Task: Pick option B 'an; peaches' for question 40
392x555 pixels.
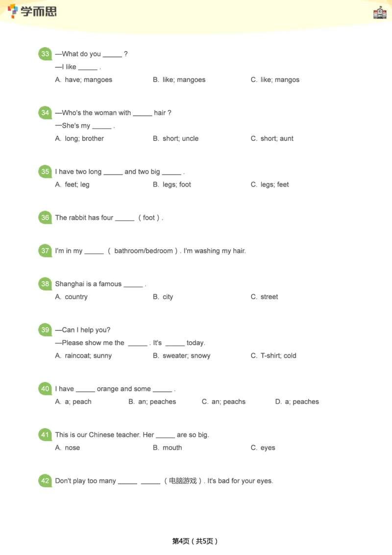Action: tap(152, 402)
